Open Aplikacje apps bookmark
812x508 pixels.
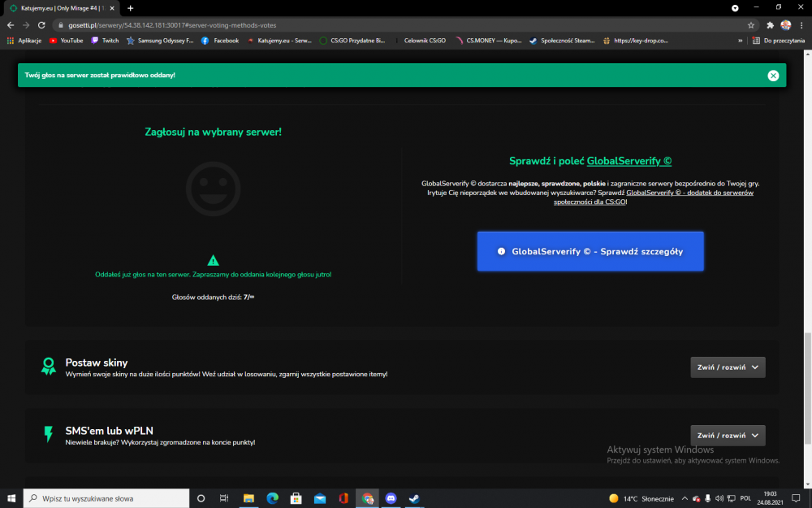click(24, 41)
